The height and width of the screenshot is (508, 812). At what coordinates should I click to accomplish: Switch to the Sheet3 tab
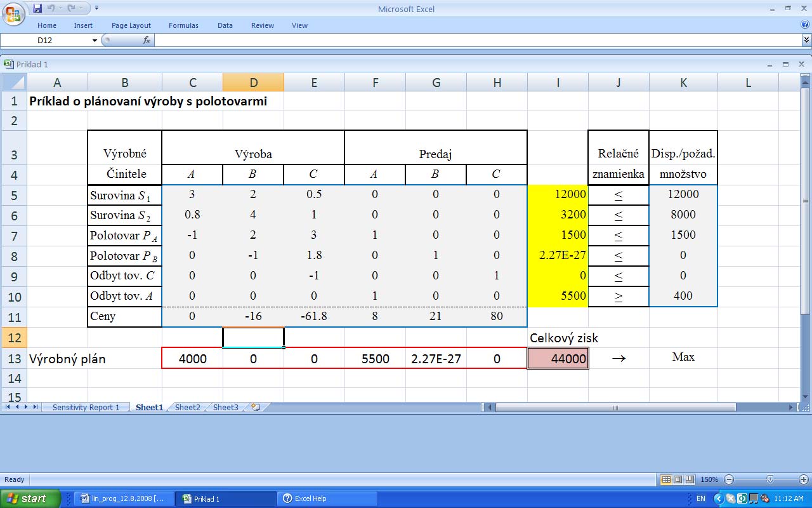(226, 408)
